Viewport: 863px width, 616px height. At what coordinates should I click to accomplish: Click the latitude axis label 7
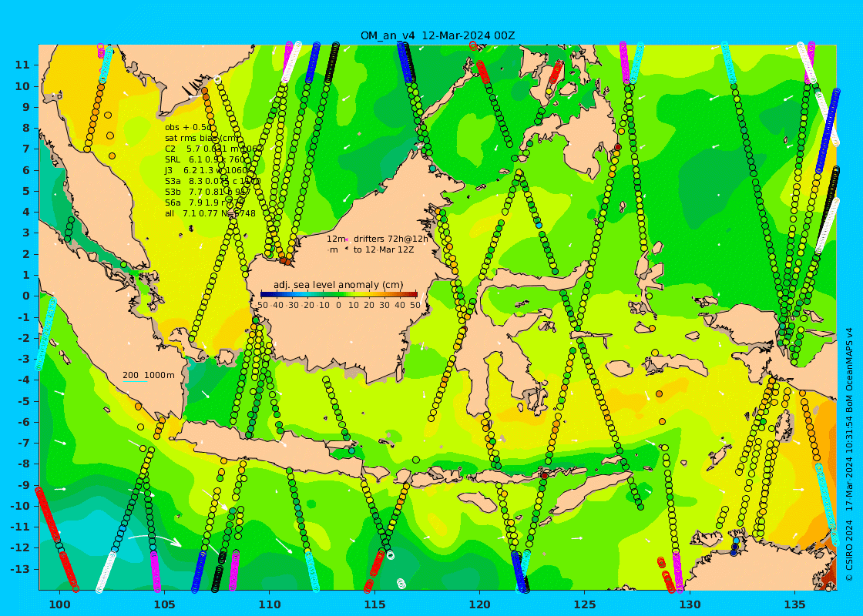click(26, 149)
